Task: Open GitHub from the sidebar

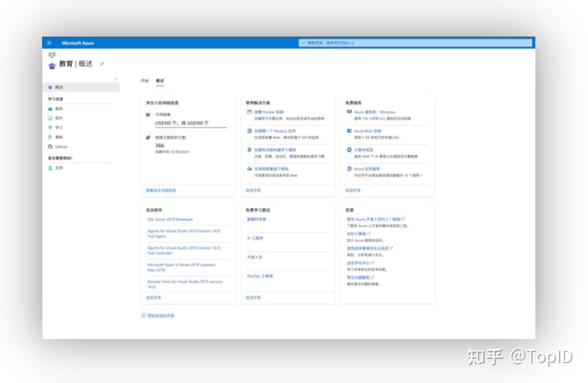Action: [x=62, y=146]
